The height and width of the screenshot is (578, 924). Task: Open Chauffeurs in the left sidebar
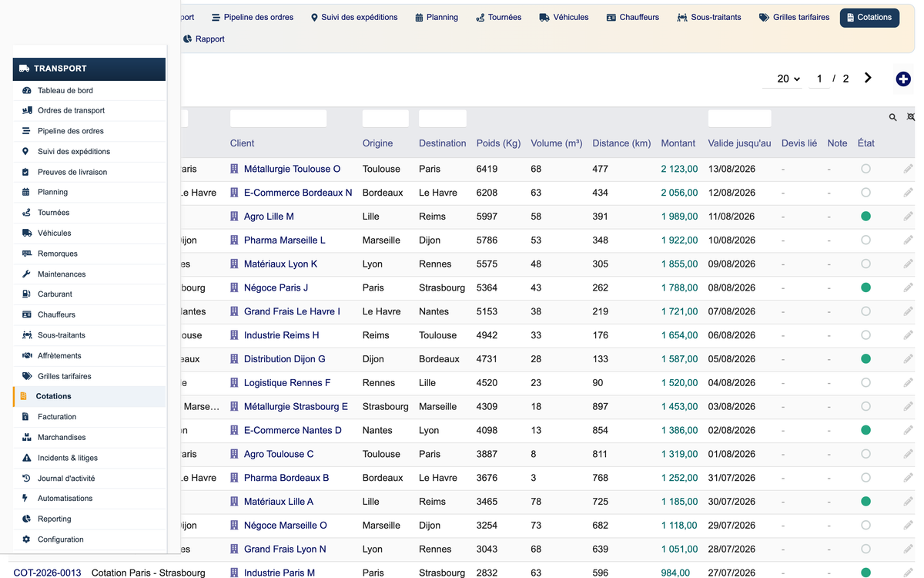(89, 314)
